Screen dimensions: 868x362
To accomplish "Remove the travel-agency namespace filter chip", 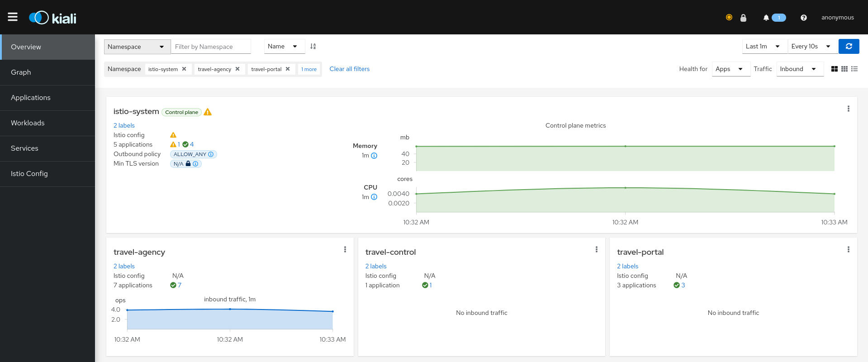I will click(x=237, y=69).
